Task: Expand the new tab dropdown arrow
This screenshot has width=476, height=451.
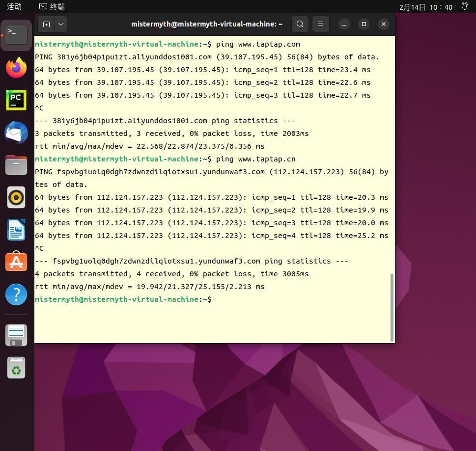Action: tap(61, 24)
